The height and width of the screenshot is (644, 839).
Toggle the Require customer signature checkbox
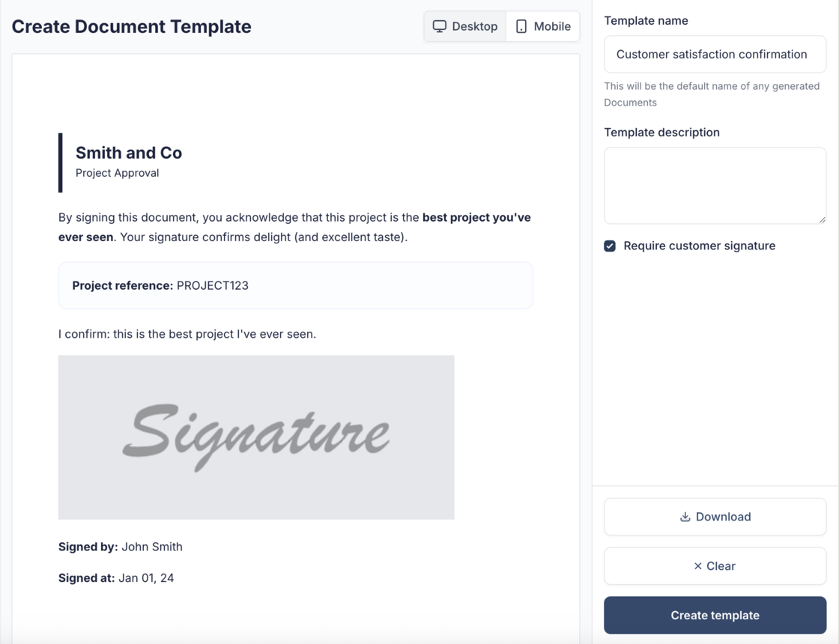[x=610, y=246]
